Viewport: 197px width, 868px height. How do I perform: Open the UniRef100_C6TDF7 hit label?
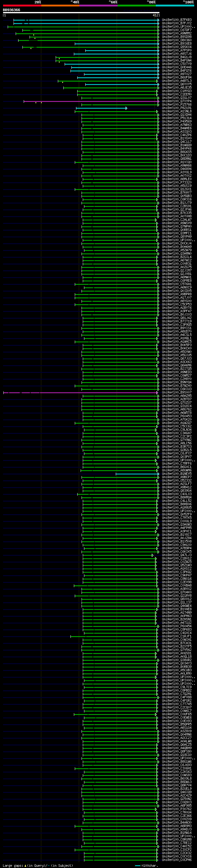(177, 30)
